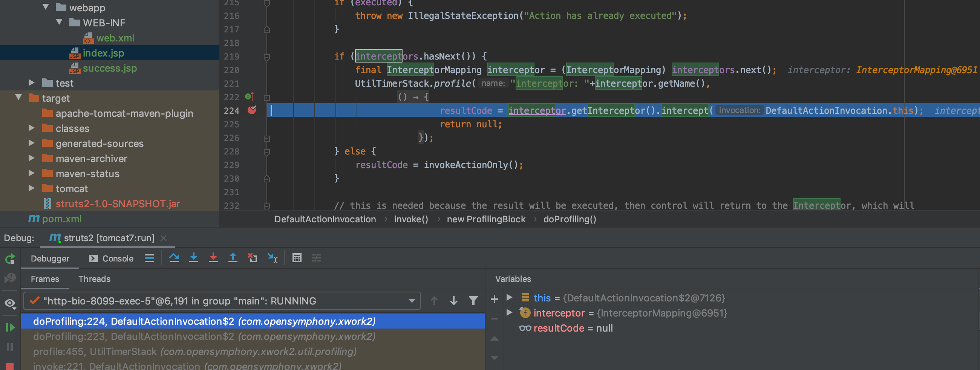
Task: Toggle fold marker on line 232
Action: [267, 206]
